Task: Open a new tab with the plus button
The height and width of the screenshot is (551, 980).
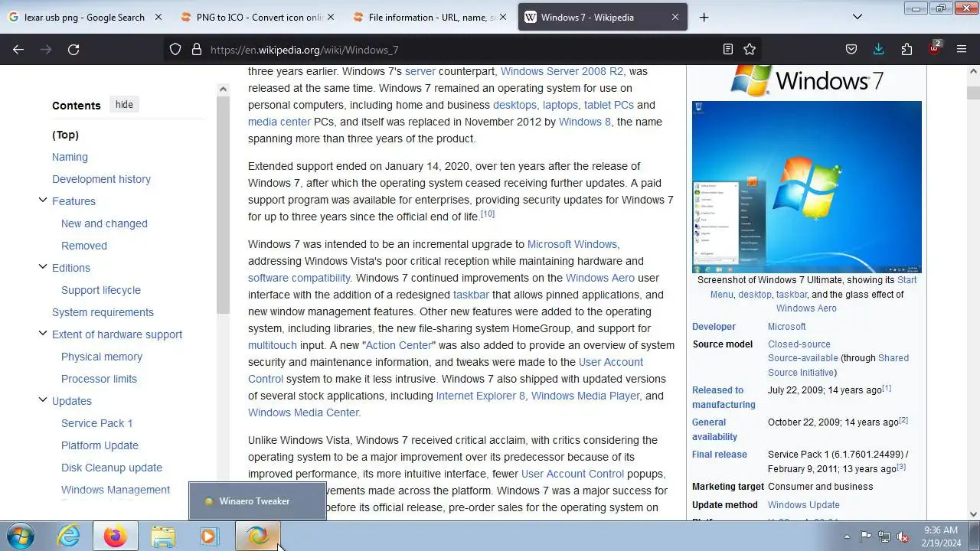Action: click(x=704, y=17)
